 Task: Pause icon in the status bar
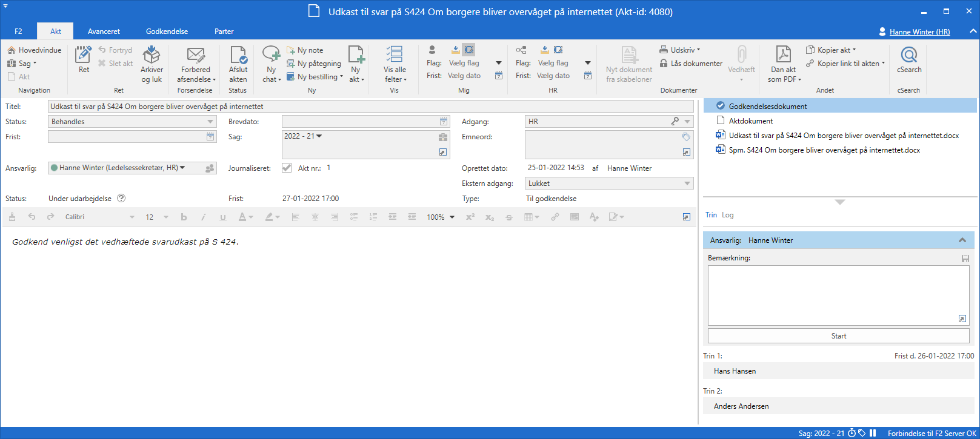tap(873, 433)
